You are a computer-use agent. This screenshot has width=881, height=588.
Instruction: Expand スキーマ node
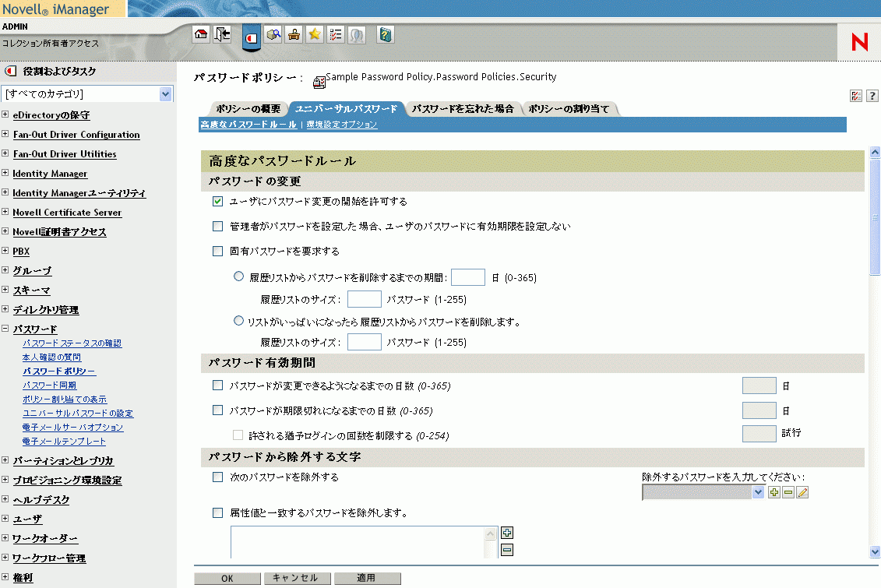coord(5,290)
